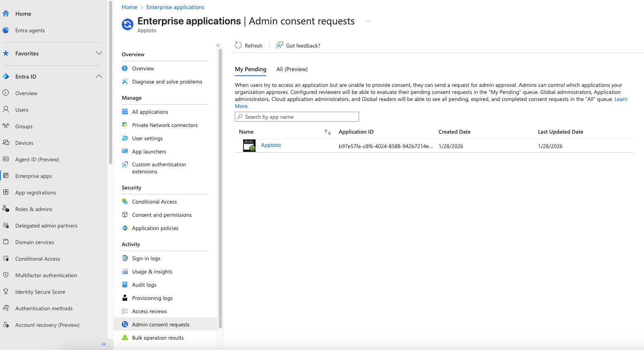The height and width of the screenshot is (350, 644).
Task: Refresh the admin consent requests list
Action: (248, 45)
